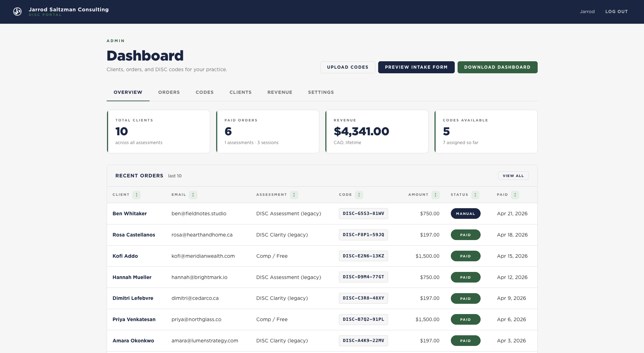Sort table by Paid date column icon

[x=515, y=195]
